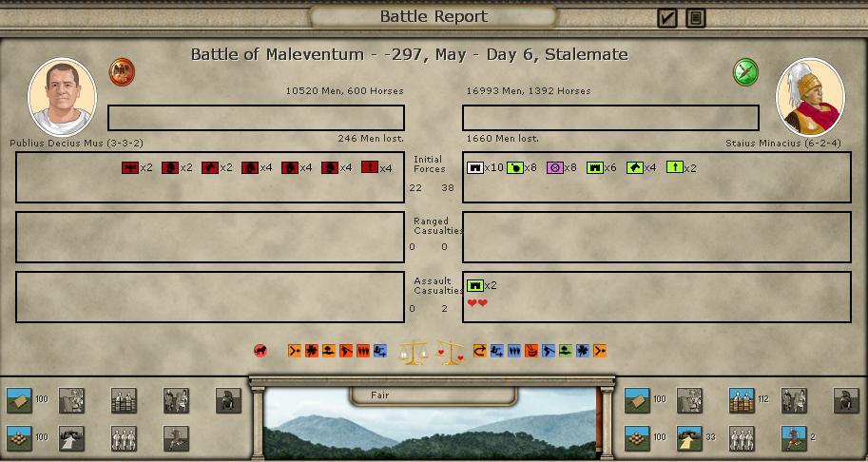The height and width of the screenshot is (462, 868).
Task: Click Staius Minacius commander portrait
Action: point(810,97)
